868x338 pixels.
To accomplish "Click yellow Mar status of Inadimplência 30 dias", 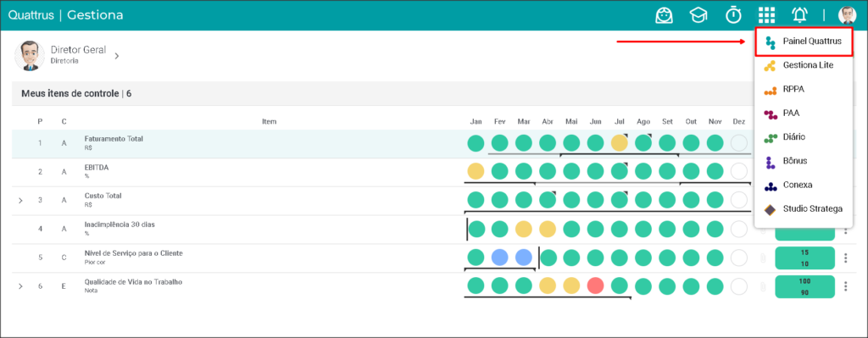I will pos(524,229).
